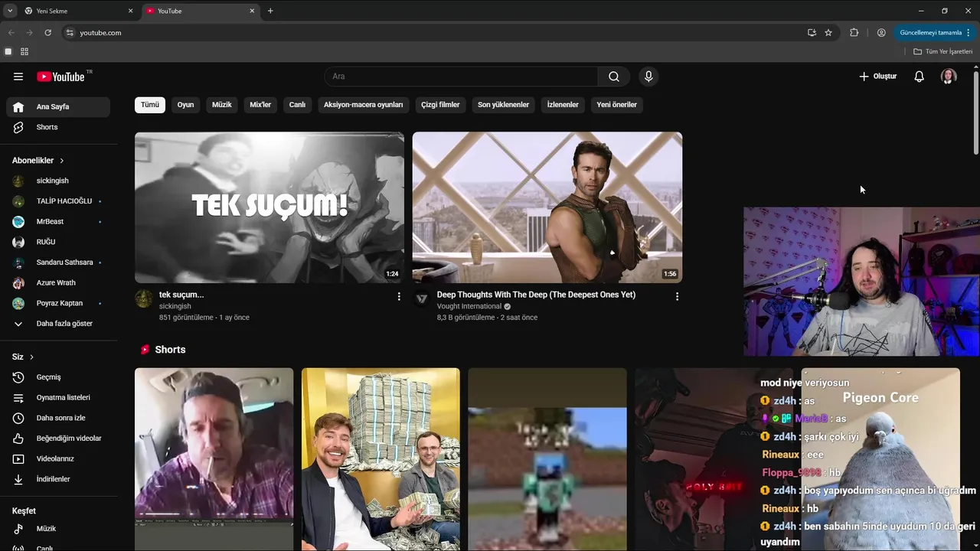
Task: Expand the Siz section chevron
Action: pos(31,357)
